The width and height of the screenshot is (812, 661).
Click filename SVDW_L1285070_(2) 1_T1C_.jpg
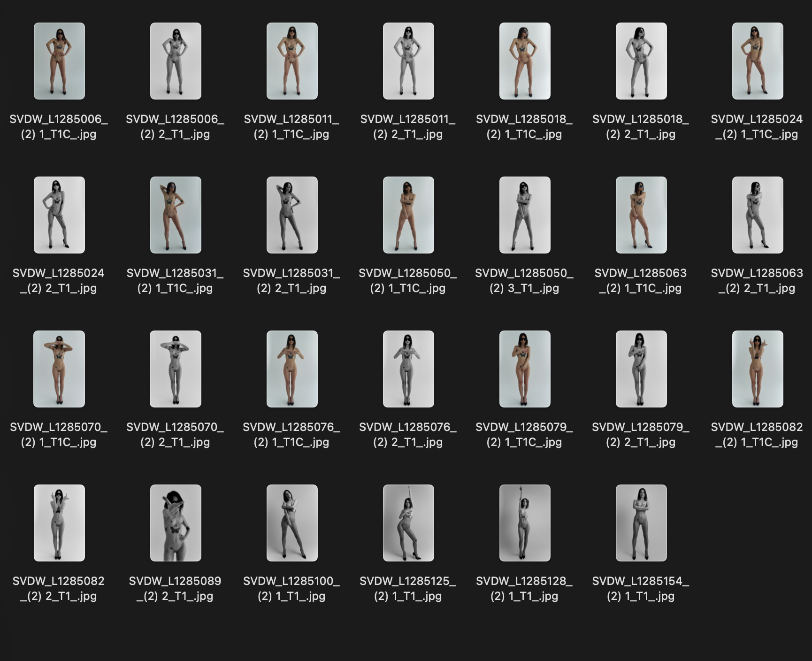tap(59, 435)
